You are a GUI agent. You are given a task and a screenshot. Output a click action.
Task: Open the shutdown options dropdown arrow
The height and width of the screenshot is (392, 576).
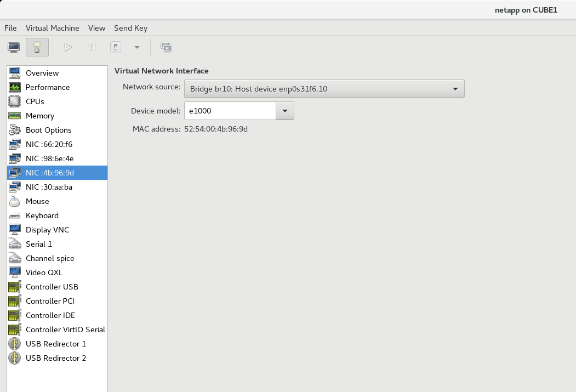point(136,47)
